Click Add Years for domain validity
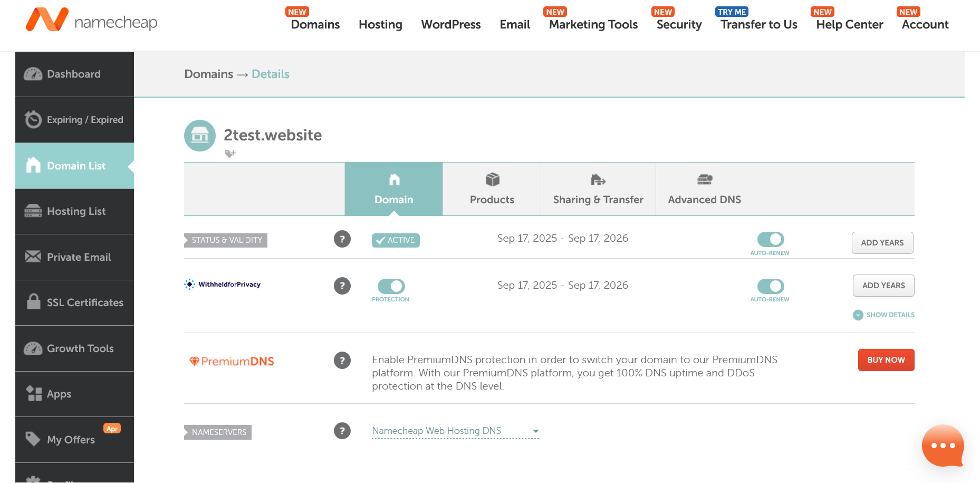 pyautogui.click(x=882, y=243)
